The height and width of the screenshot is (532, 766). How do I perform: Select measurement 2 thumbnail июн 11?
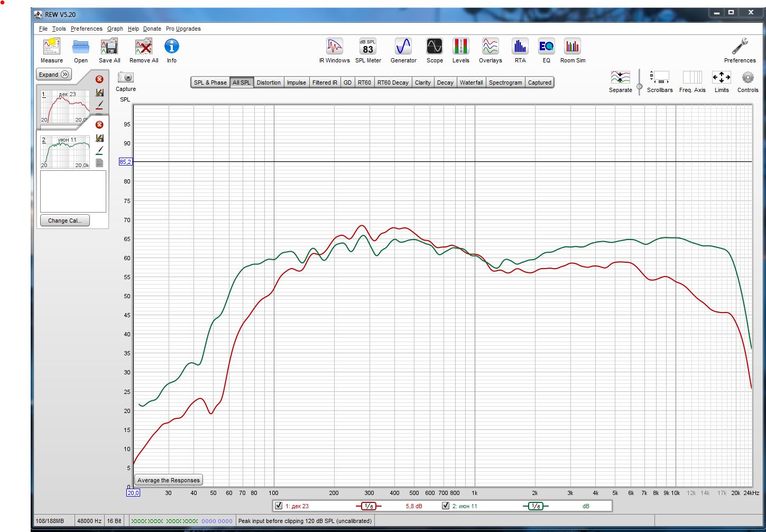(x=65, y=152)
